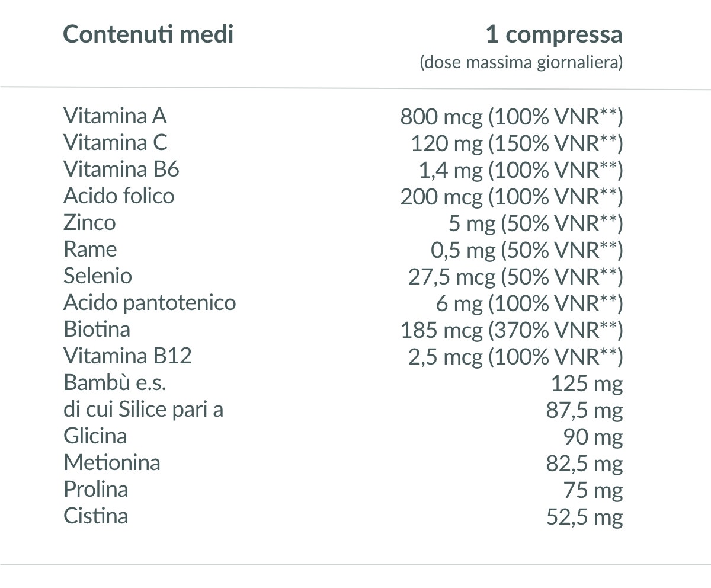Viewport: 711px width, 588px height.
Task: Click the Rame ingredient label
Action: click(x=90, y=249)
